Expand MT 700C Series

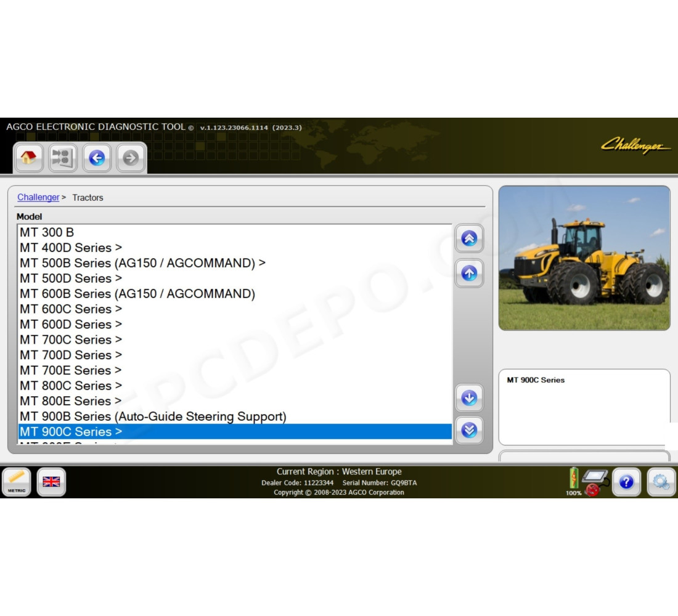[235, 340]
